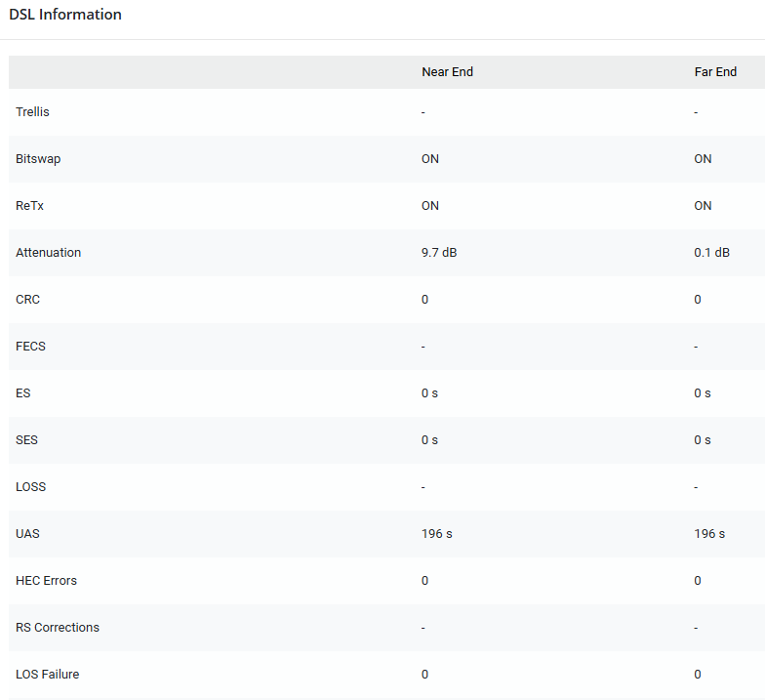
Task: Click the Trellis row label
Action: point(32,112)
